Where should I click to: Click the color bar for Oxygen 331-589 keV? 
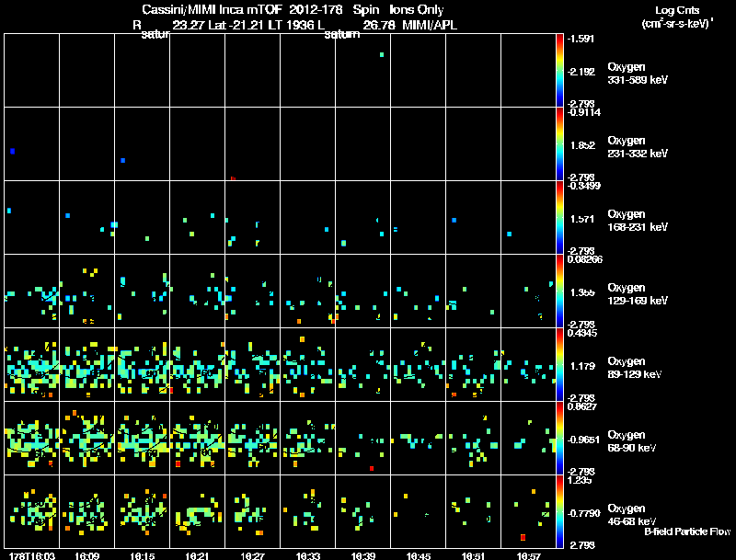[x=559, y=71]
